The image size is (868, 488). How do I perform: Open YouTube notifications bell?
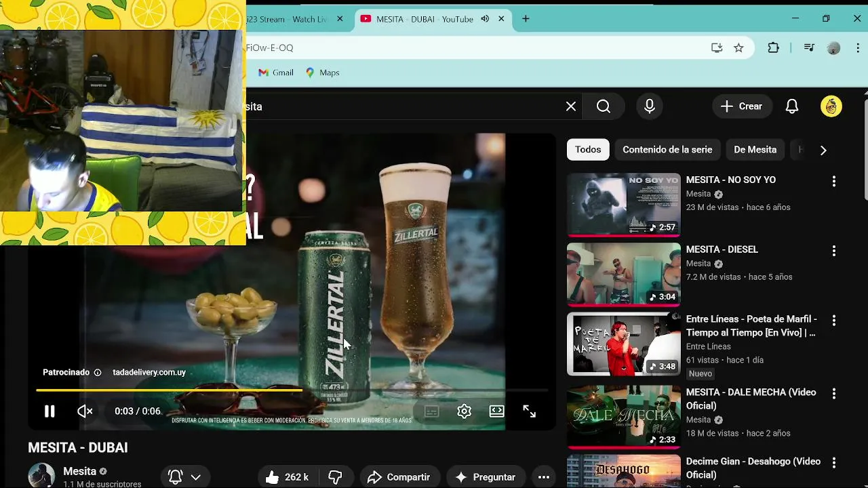point(792,106)
